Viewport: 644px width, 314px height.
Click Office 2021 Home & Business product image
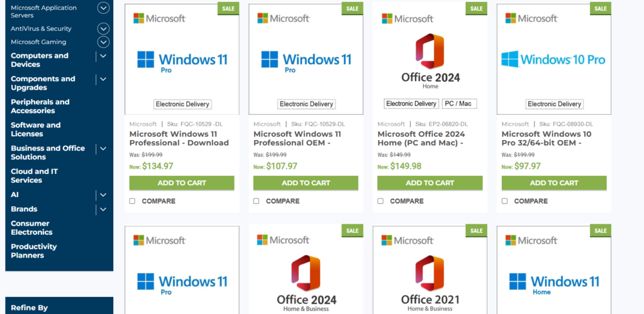tap(430, 283)
